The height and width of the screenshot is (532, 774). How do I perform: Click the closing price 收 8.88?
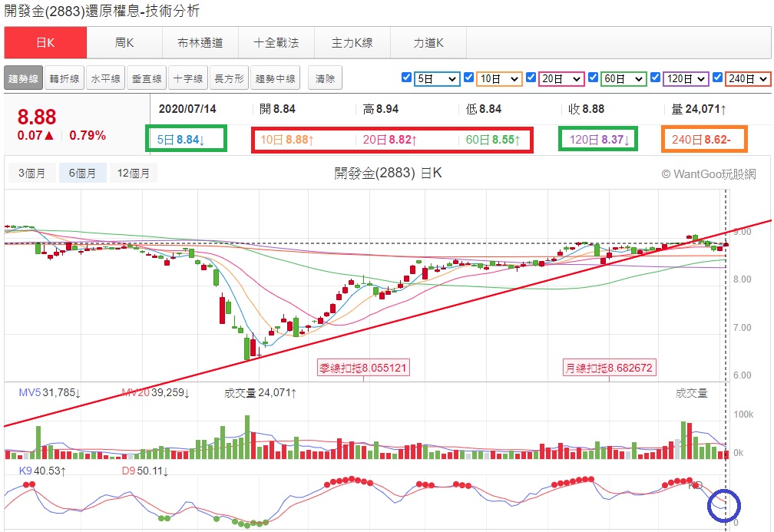pos(587,109)
